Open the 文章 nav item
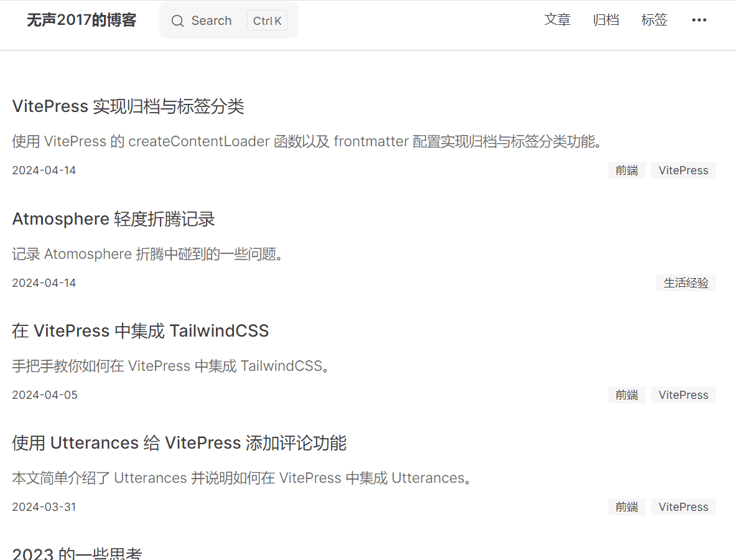This screenshot has height=560, width=736. [x=557, y=20]
